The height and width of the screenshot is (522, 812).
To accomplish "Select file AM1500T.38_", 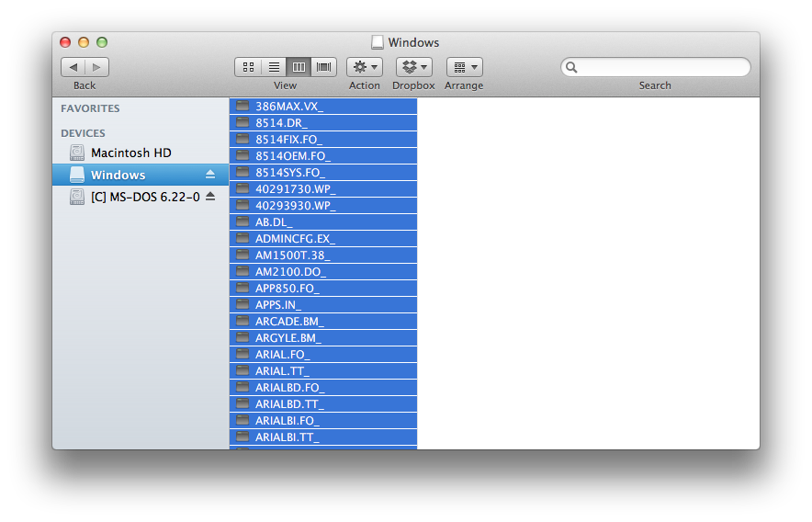I will coord(323,255).
